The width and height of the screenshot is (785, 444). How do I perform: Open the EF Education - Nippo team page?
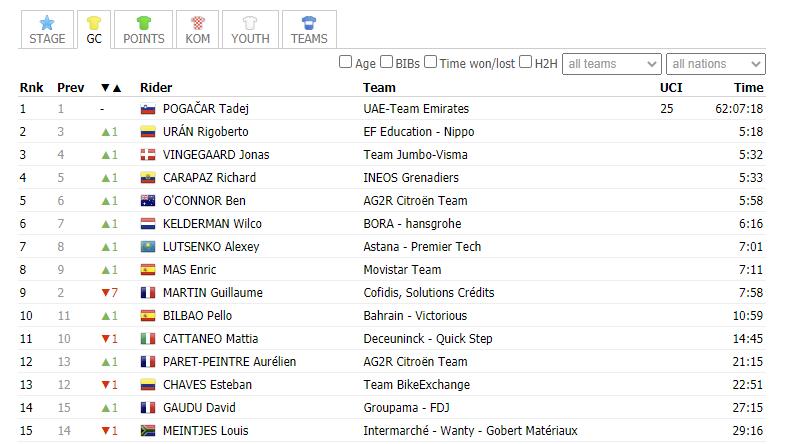click(419, 132)
